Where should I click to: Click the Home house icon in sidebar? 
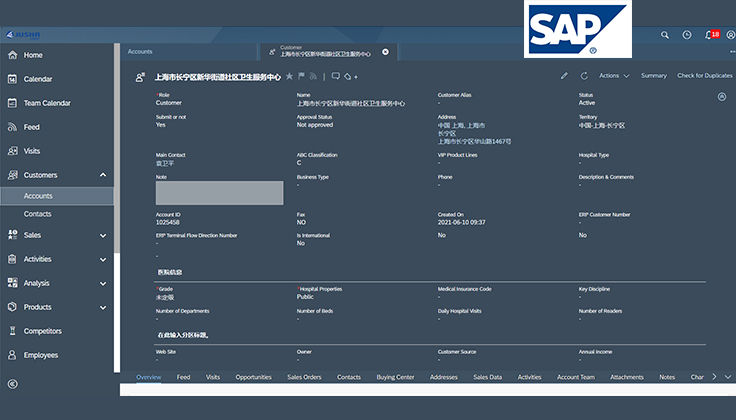[13, 55]
